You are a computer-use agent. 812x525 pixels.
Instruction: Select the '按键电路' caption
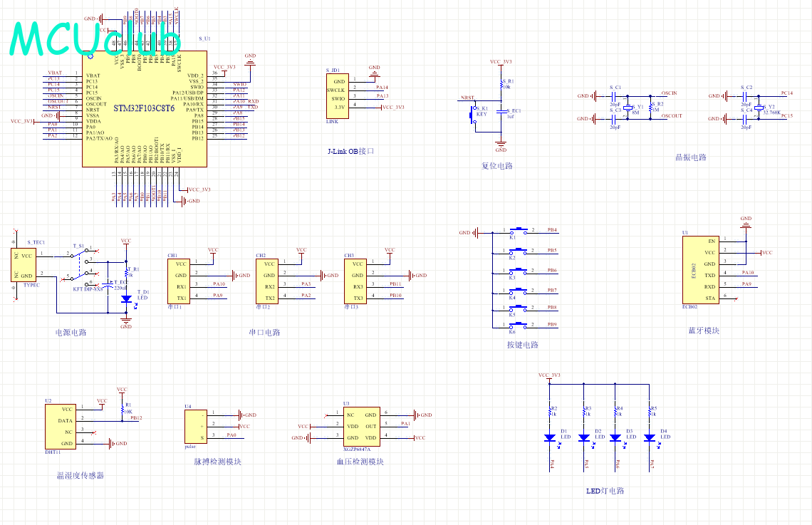tap(523, 345)
